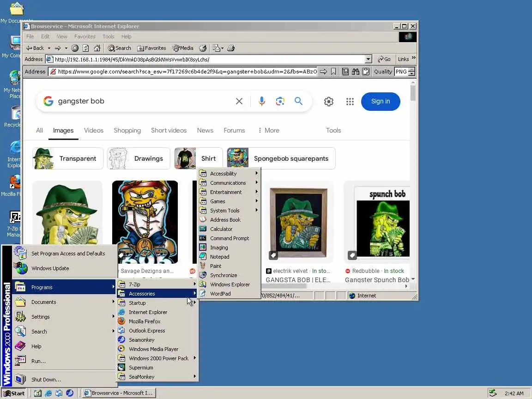Expand Windows 2000 Power Pack submenu
532x399 pixels.
pyautogui.click(x=158, y=358)
